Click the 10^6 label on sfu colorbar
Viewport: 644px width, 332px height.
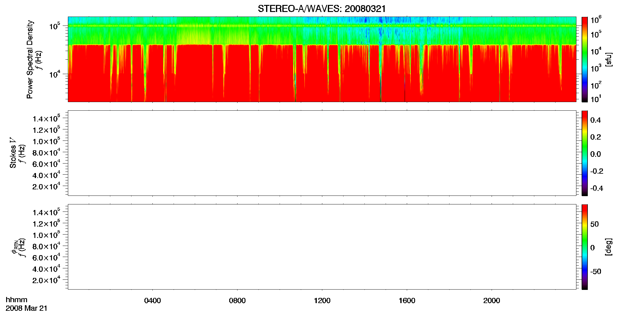(596, 20)
